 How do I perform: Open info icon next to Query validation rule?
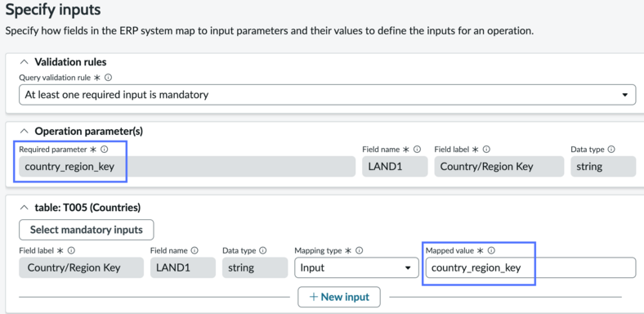tap(109, 77)
